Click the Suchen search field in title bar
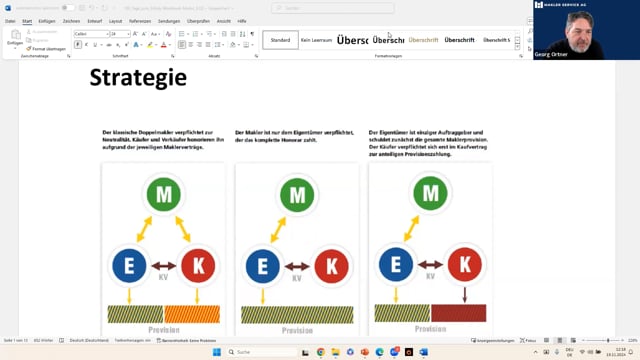The height and width of the screenshot is (360, 640). coord(333,8)
